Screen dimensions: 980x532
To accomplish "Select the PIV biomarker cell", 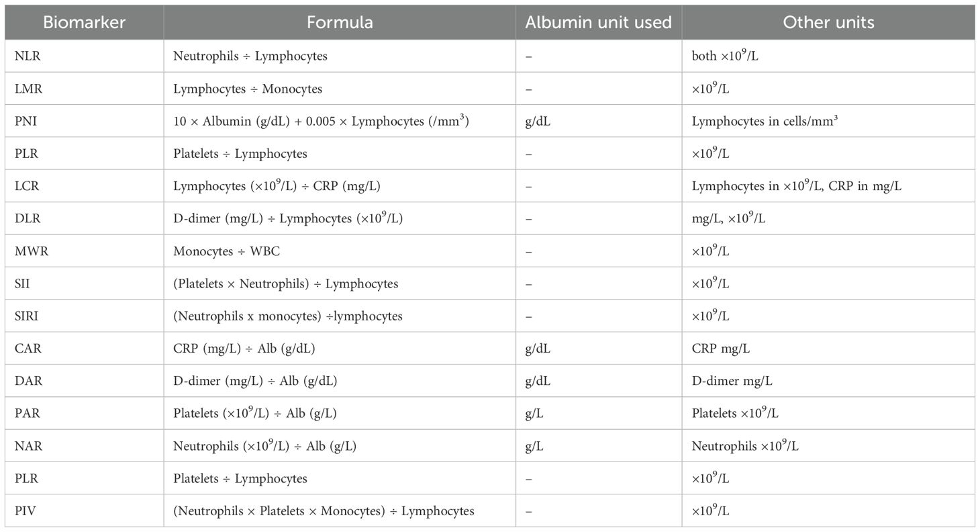I will pyautogui.click(x=26, y=511).
